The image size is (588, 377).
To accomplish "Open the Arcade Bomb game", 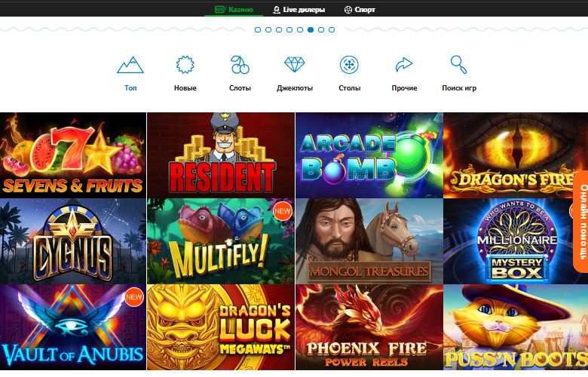I will [x=369, y=155].
